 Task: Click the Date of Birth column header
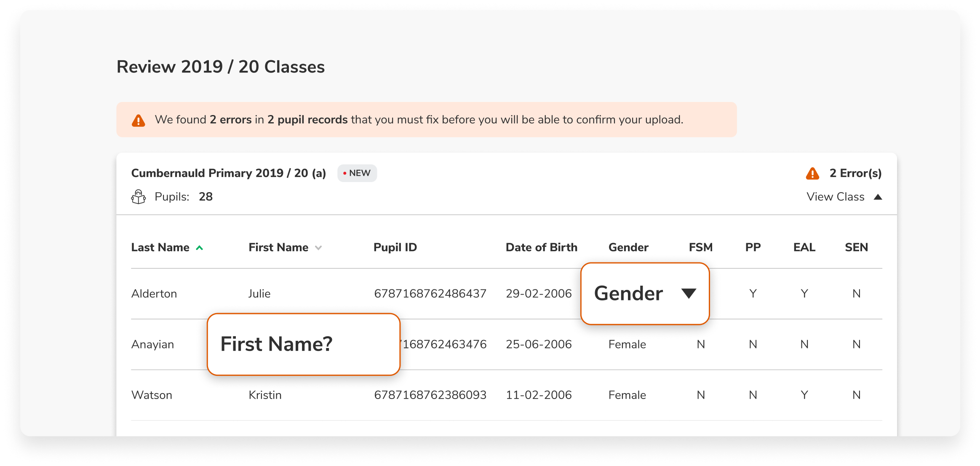541,247
